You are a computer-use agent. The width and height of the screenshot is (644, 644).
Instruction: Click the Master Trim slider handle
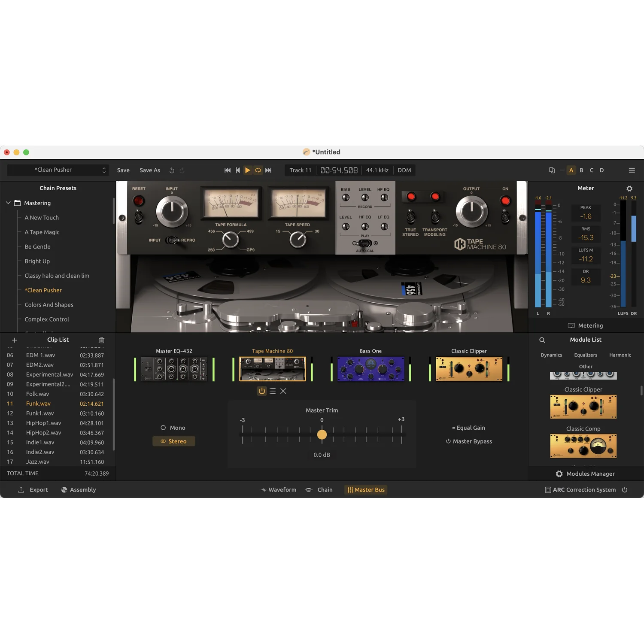click(x=322, y=434)
